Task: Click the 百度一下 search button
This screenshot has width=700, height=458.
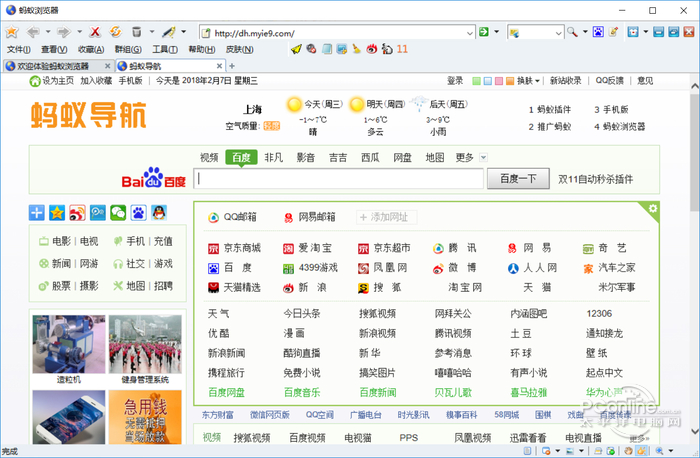Action: [x=517, y=179]
